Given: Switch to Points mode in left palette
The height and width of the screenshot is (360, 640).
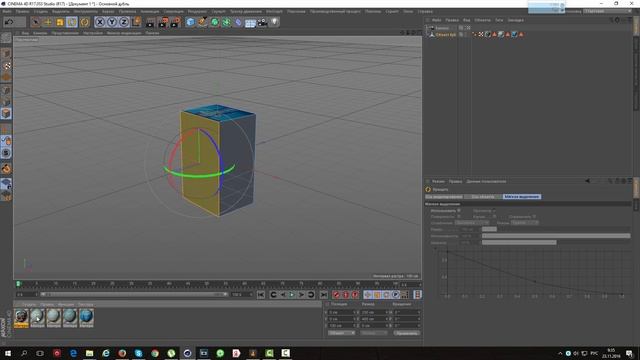Looking at the screenshot, I should 6,90.
